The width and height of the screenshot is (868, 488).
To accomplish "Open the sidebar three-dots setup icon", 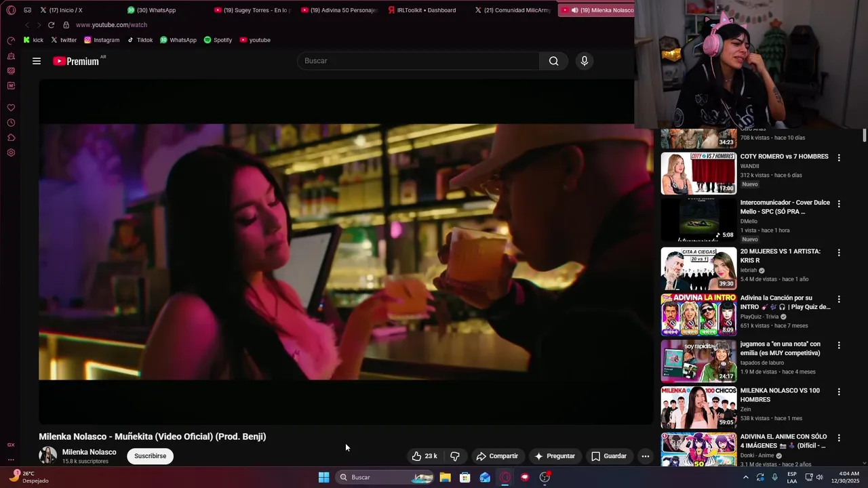I will (11, 460).
